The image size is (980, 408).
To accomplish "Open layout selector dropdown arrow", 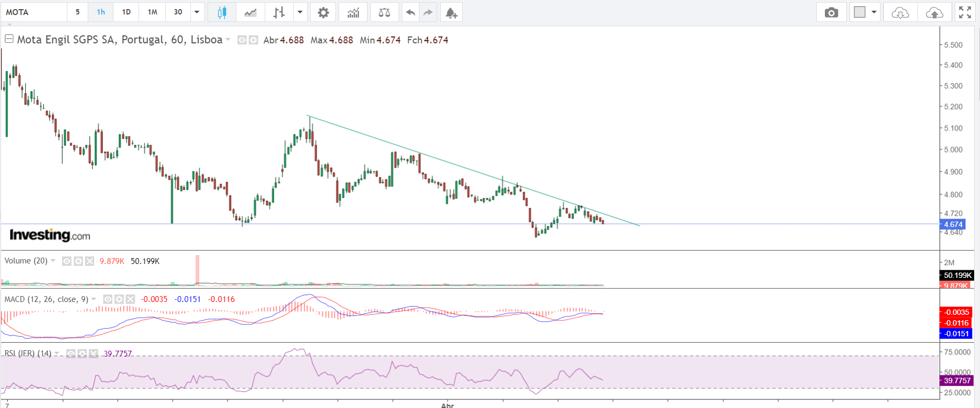I will [x=874, y=12].
